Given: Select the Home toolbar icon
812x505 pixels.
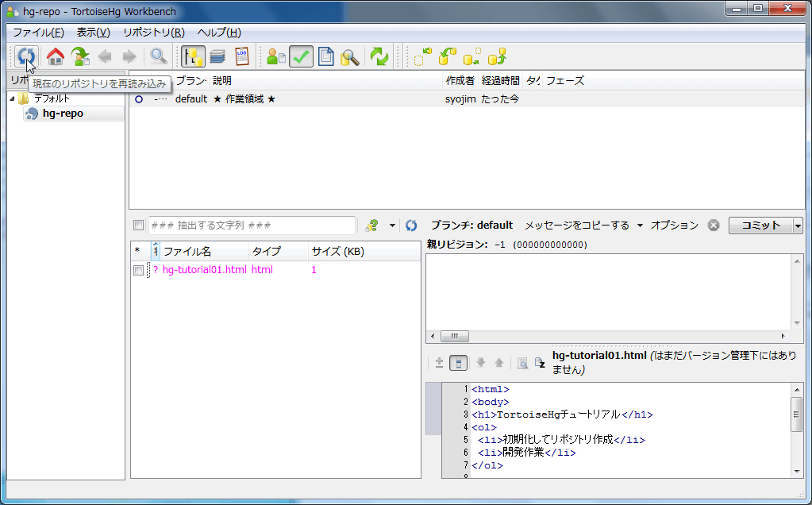Looking at the screenshot, I should point(54,56).
